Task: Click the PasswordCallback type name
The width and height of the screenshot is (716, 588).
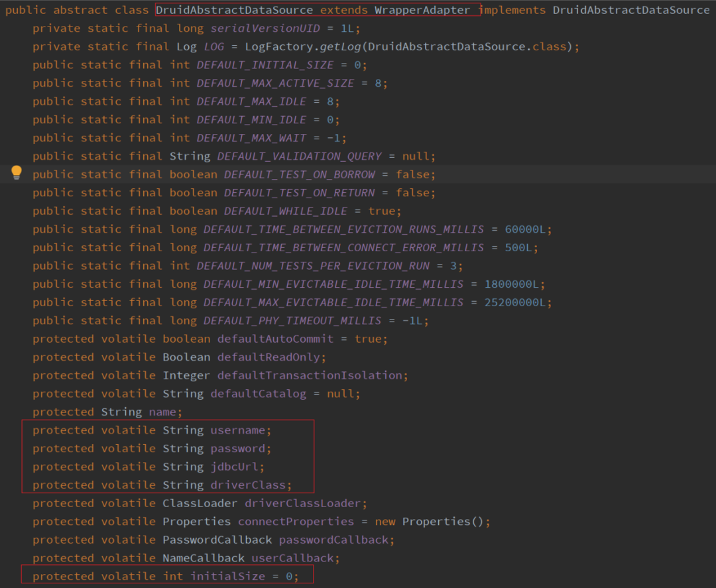Action: point(217,540)
